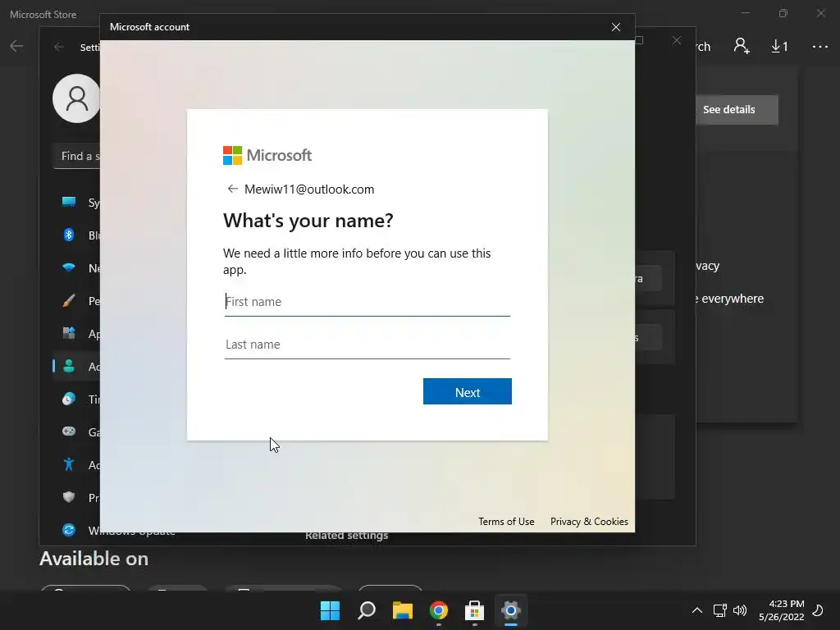Click the Settings user avatar picture
The height and width of the screenshot is (630, 840).
tap(76, 98)
